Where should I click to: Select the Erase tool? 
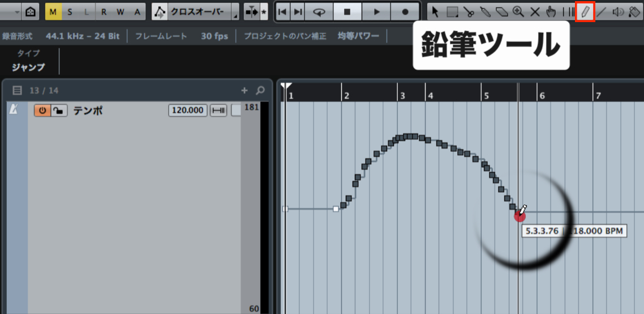(502, 12)
